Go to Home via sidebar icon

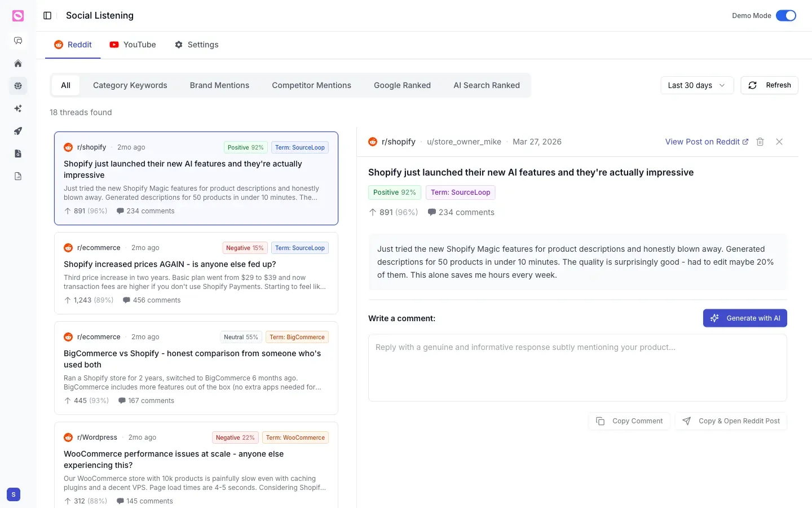coord(18,63)
